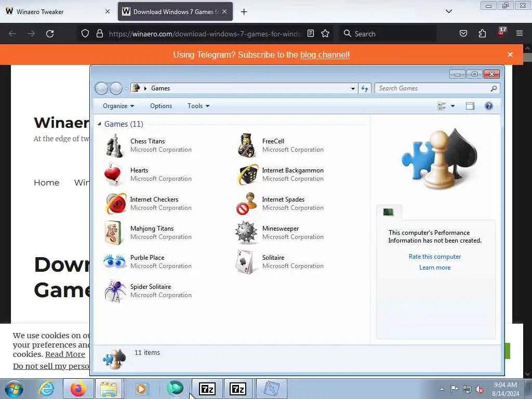Open the change view dropdown arrow

(453, 106)
